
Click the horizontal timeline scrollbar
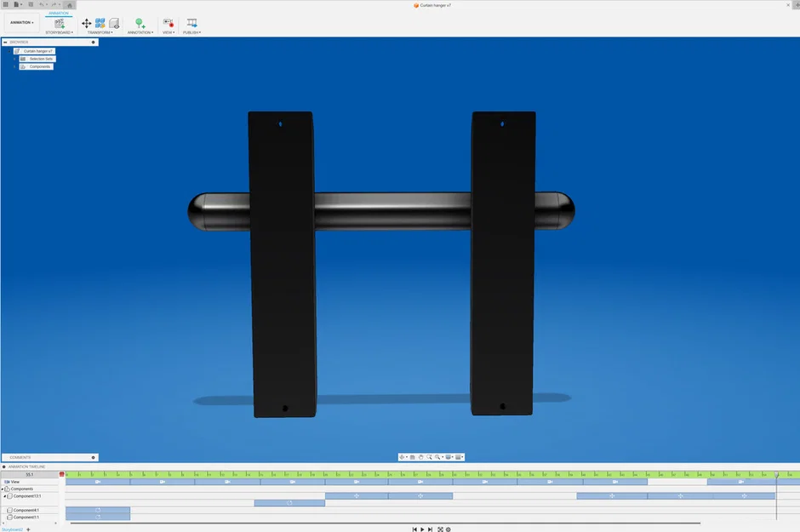coord(386,523)
